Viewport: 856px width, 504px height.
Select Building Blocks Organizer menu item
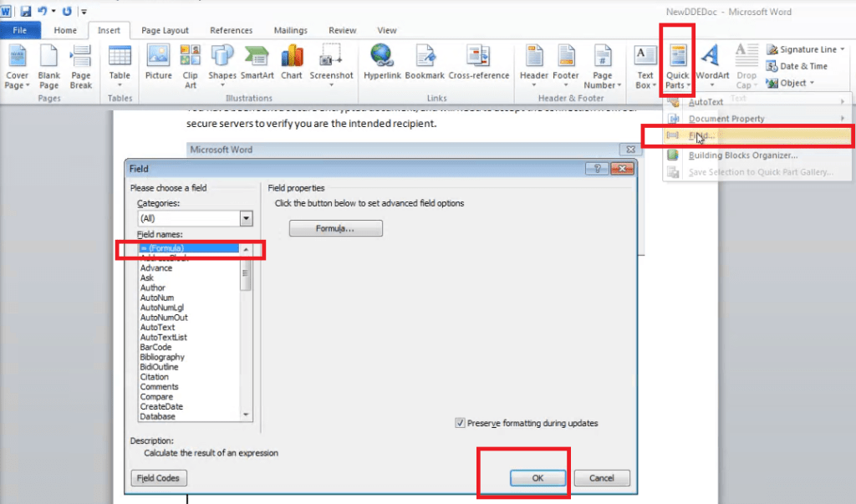(742, 155)
